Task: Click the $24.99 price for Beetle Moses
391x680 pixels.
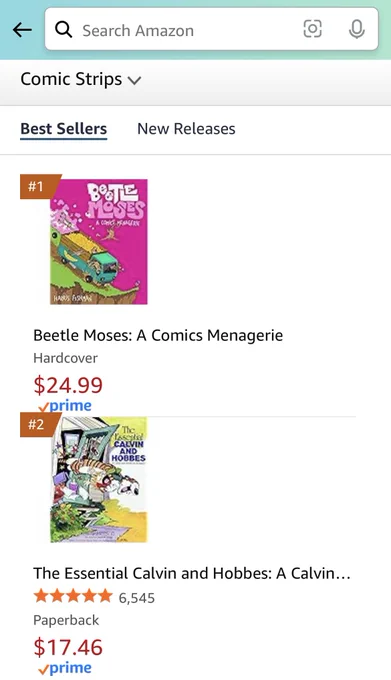Action: tap(68, 385)
